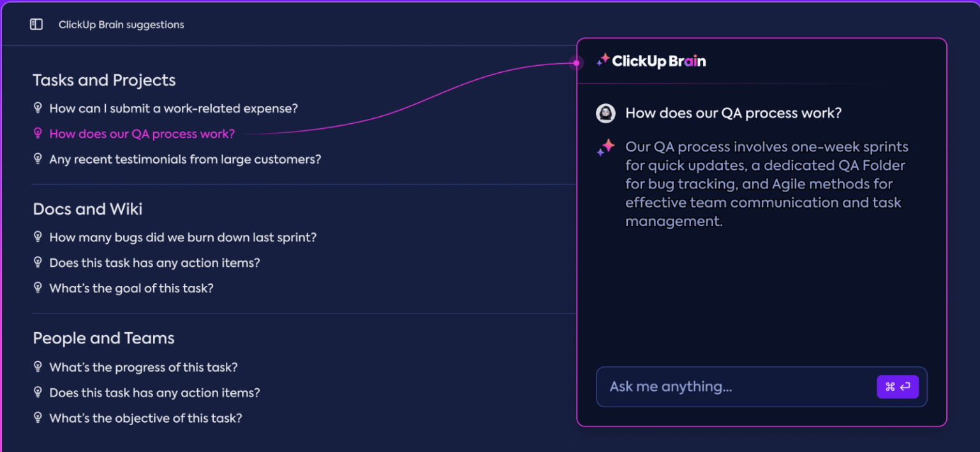The width and height of the screenshot is (980, 452).
Task: Click the Docs and Wiki section heading
Action: coord(87,209)
